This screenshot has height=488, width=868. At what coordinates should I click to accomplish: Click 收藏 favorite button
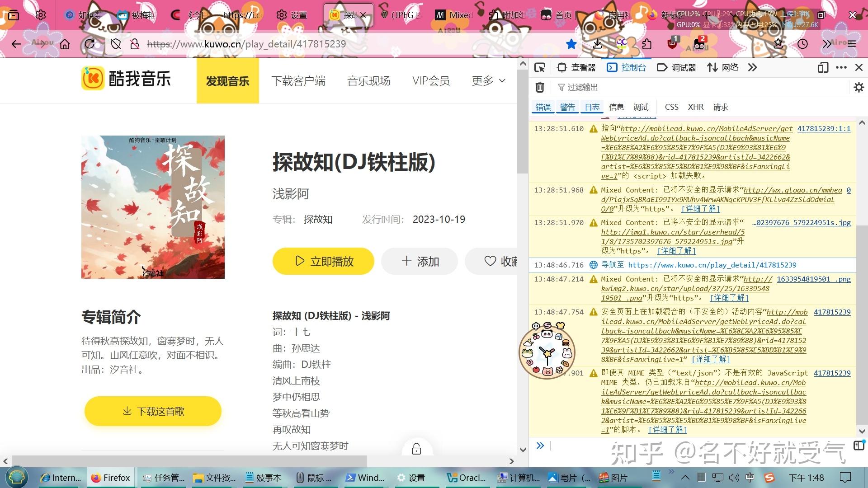click(491, 261)
